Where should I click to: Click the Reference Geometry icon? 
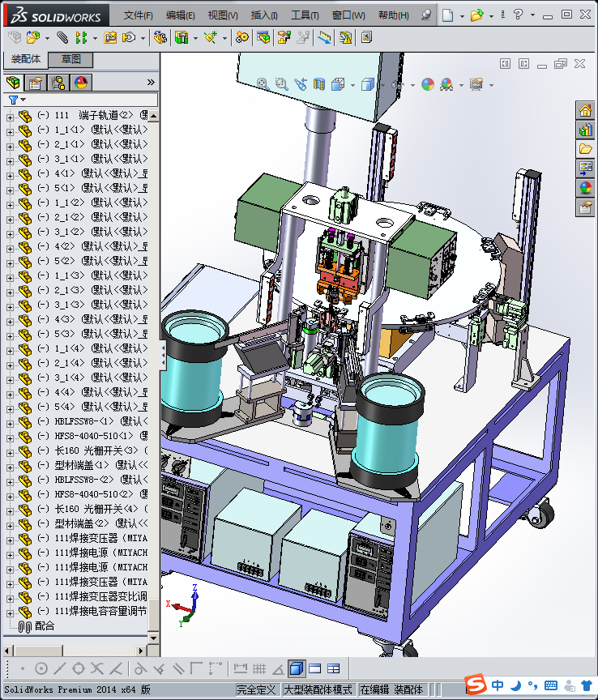point(211,38)
